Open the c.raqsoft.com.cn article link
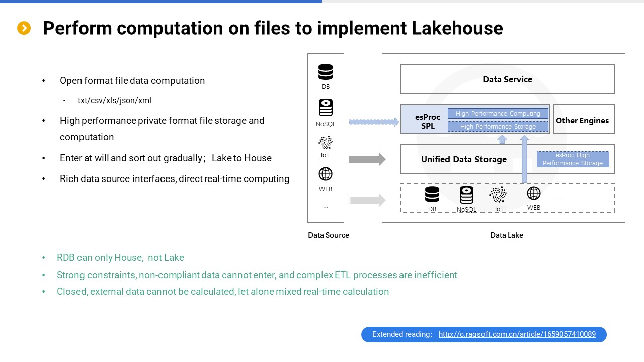 pos(517,334)
